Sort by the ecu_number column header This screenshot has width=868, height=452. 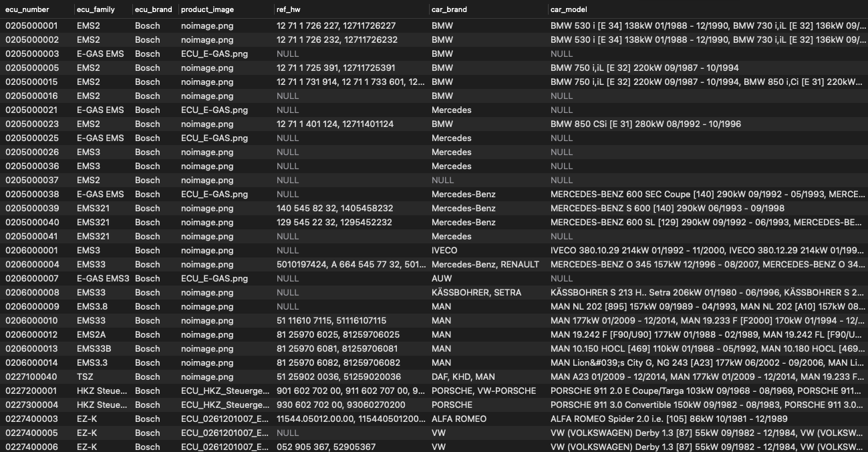point(30,11)
